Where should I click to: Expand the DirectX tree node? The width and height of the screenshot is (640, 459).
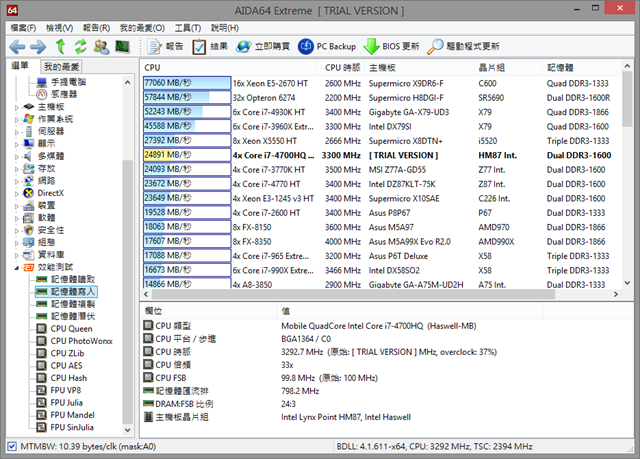[x=16, y=194]
